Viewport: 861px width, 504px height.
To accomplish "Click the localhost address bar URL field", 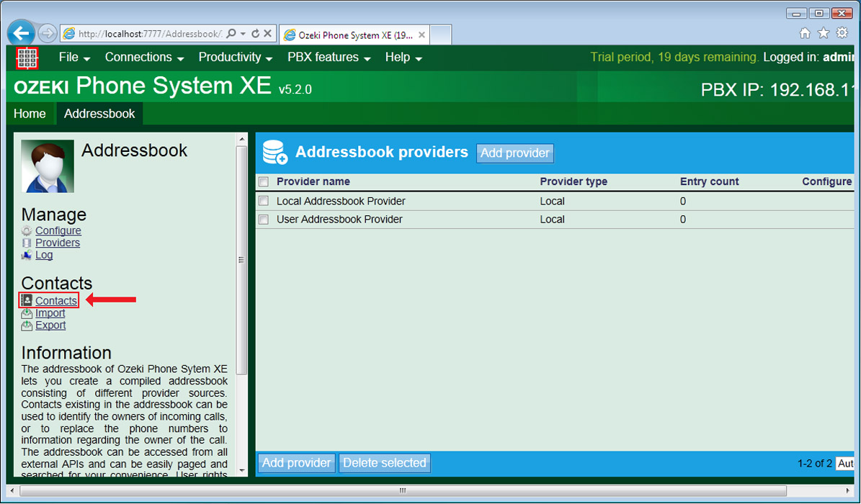I will (150, 34).
